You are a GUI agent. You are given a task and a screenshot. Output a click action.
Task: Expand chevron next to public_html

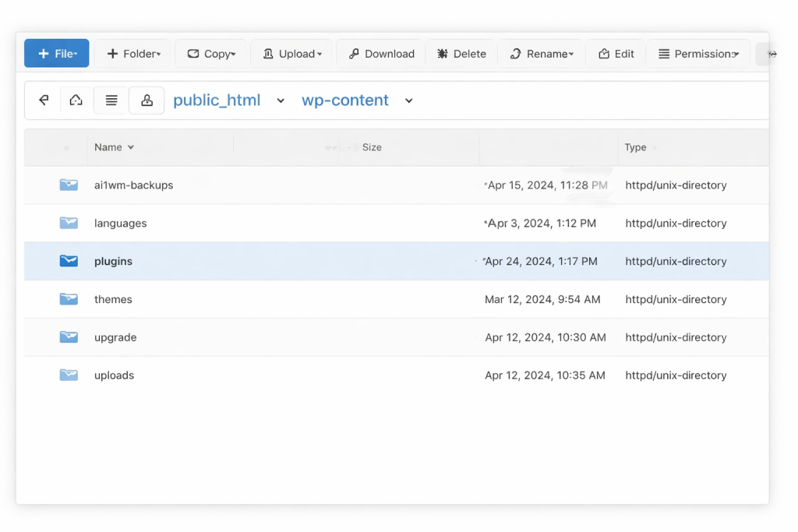pyautogui.click(x=281, y=100)
